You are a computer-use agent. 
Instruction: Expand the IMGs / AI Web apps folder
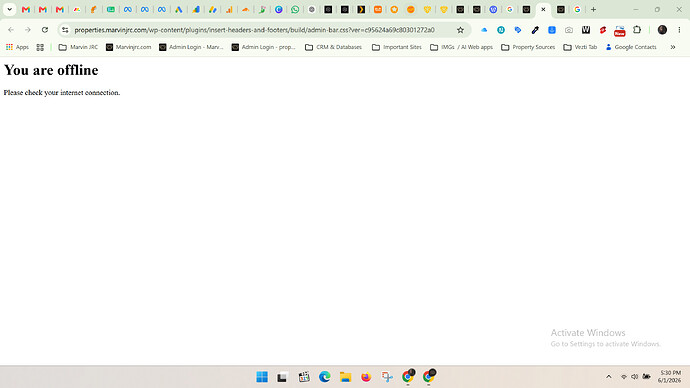(x=462, y=47)
